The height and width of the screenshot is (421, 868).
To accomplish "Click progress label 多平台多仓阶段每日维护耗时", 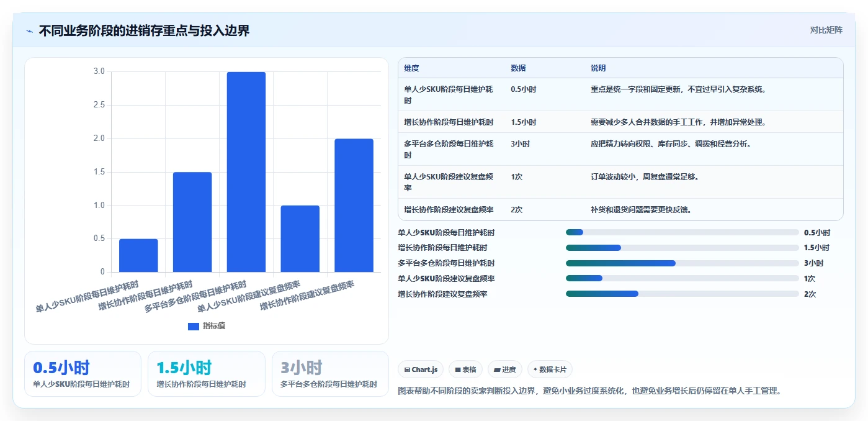I will (446, 263).
